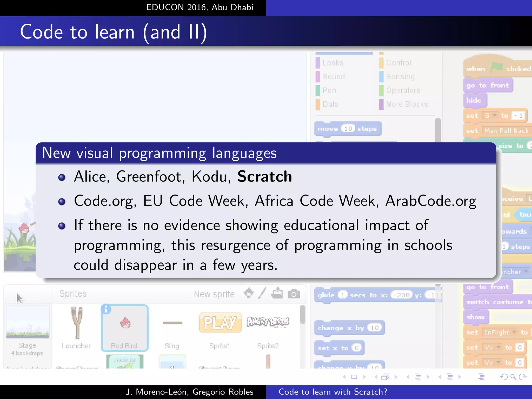Select the Red Bird sprite thumbnail
The width and height of the screenshot is (532, 399).
125,328
